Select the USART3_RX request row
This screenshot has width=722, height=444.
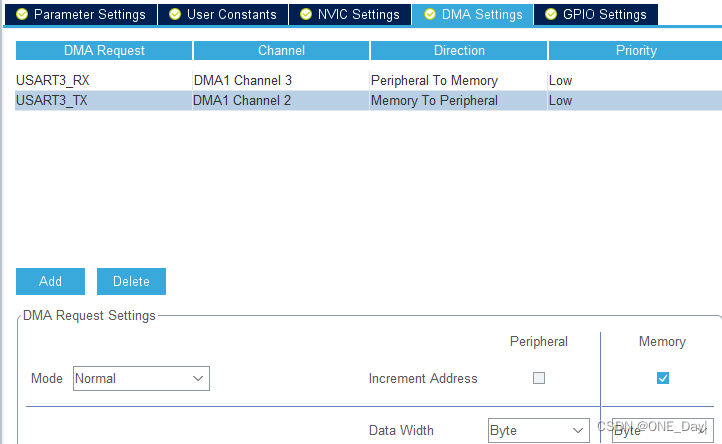(x=368, y=80)
